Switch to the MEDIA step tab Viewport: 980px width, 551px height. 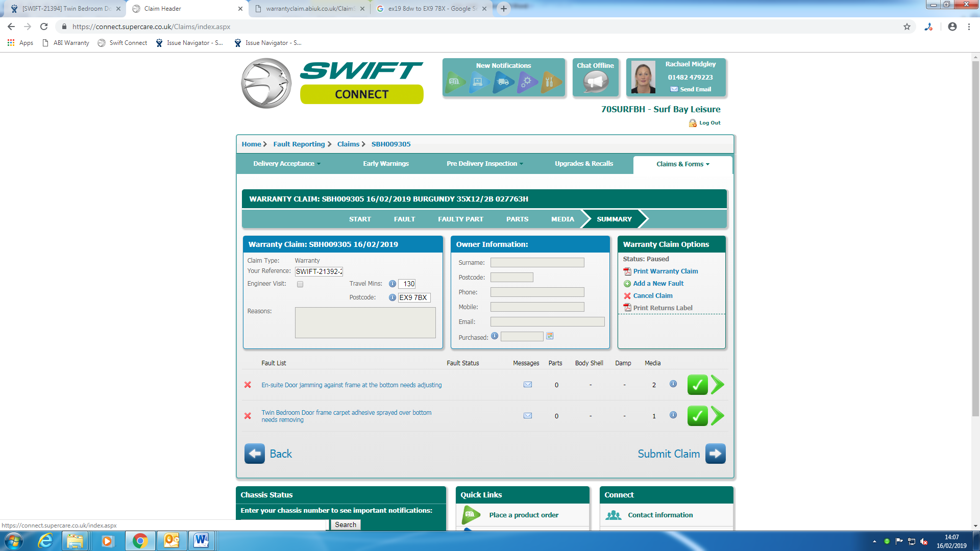pos(562,219)
